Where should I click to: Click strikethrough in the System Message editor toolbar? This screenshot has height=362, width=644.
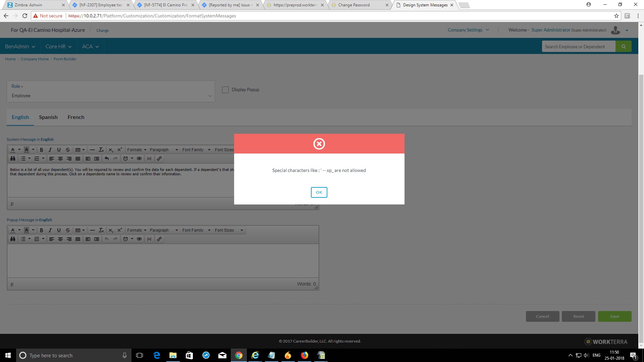[68, 150]
